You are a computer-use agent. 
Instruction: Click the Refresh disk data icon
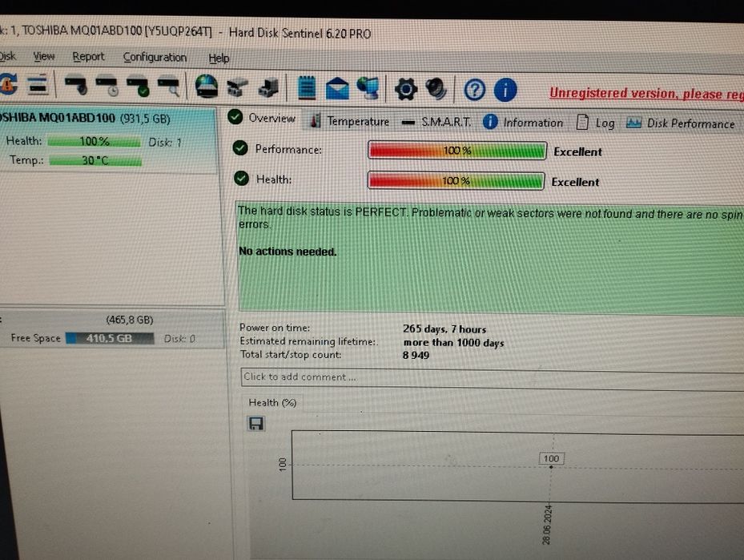(8, 84)
